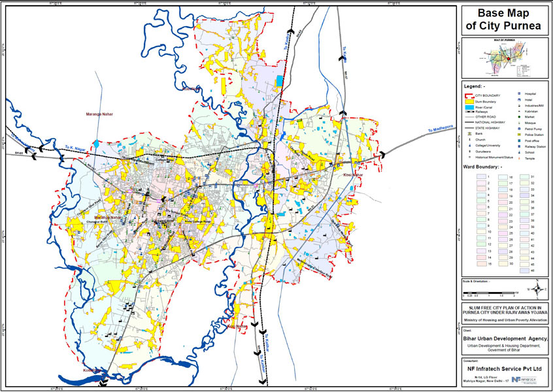
Task: Click the blue River/Canal legend swatch
Action: pyautogui.click(x=469, y=106)
